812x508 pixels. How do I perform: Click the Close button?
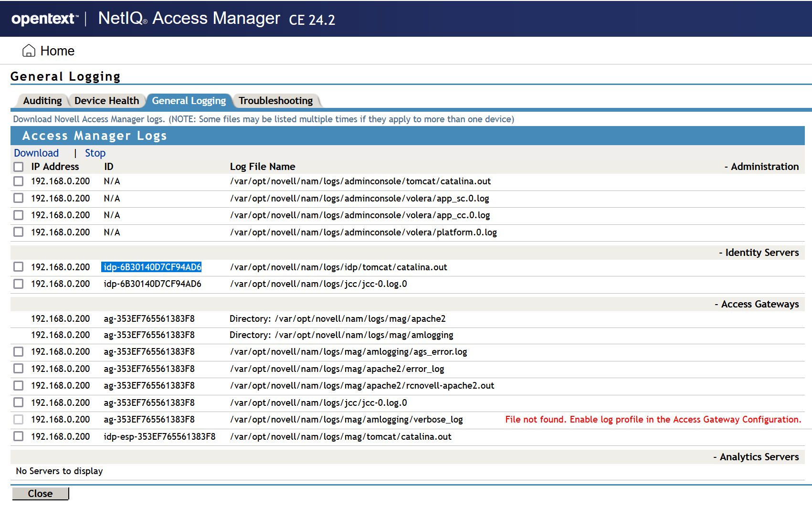click(40, 494)
